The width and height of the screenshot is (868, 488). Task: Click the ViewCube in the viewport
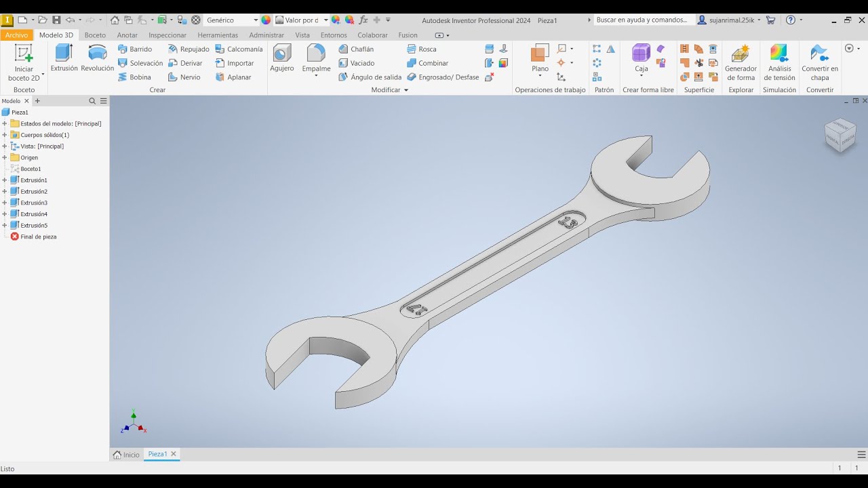pyautogui.click(x=840, y=135)
